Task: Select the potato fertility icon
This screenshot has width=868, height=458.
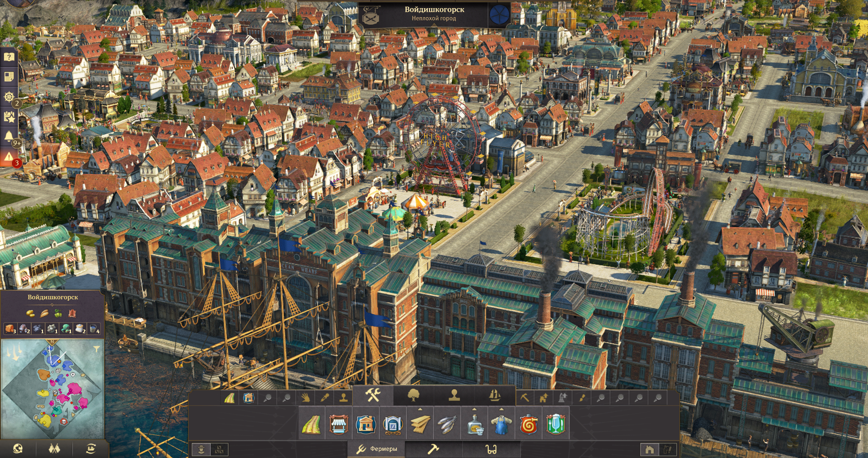Action: pyautogui.click(x=30, y=313)
